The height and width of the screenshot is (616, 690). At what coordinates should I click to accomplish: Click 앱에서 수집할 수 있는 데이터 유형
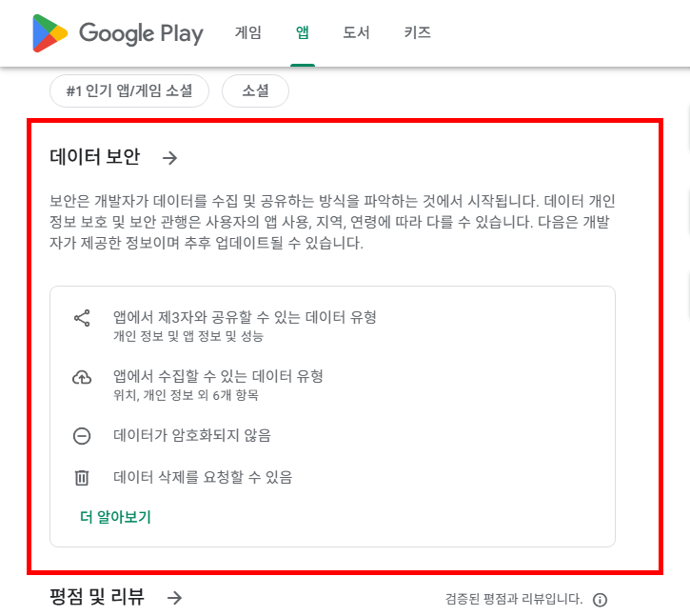pos(218,376)
